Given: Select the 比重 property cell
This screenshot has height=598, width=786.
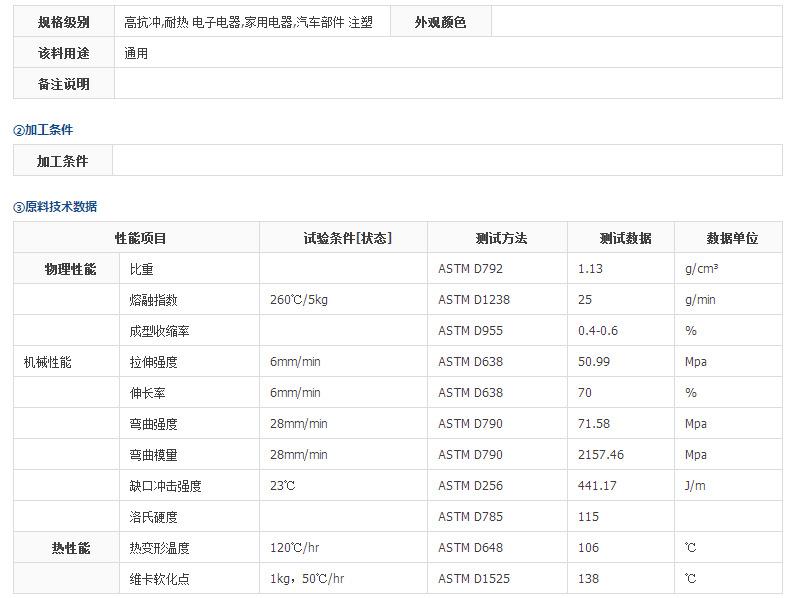Looking at the screenshot, I should [x=190, y=269].
